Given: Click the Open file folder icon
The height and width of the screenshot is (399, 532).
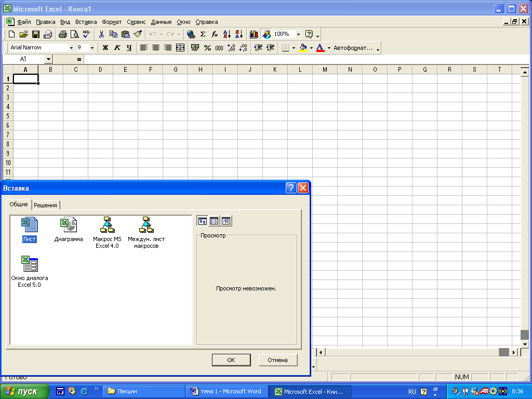Looking at the screenshot, I should 23,34.
